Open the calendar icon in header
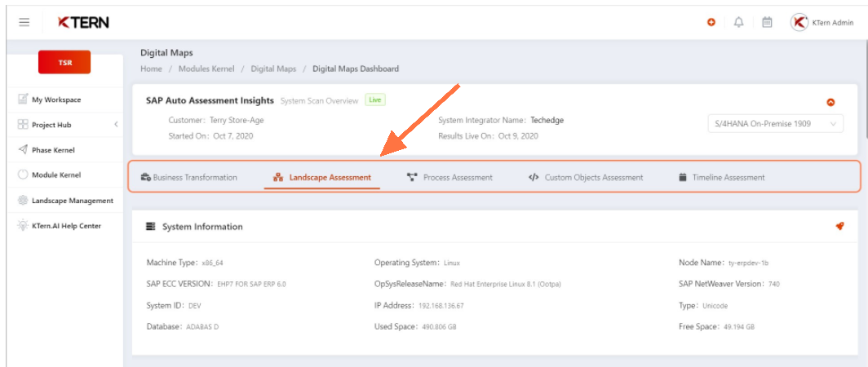 (767, 22)
